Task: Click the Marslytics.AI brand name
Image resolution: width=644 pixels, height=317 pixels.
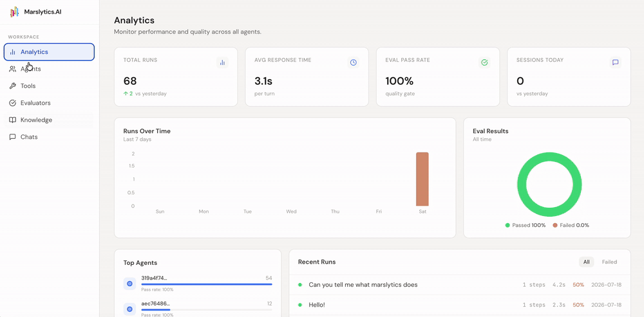Action: pyautogui.click(x=43, y=12)
